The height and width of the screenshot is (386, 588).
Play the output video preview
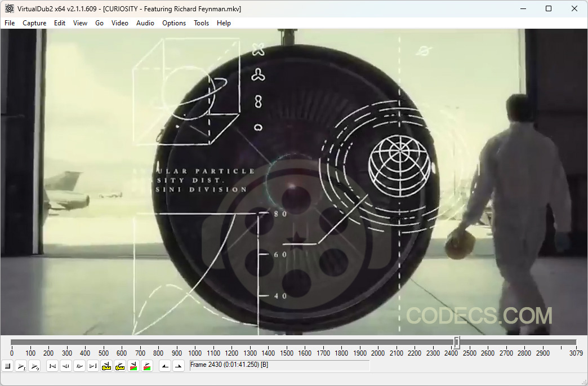tap(34, 366)
